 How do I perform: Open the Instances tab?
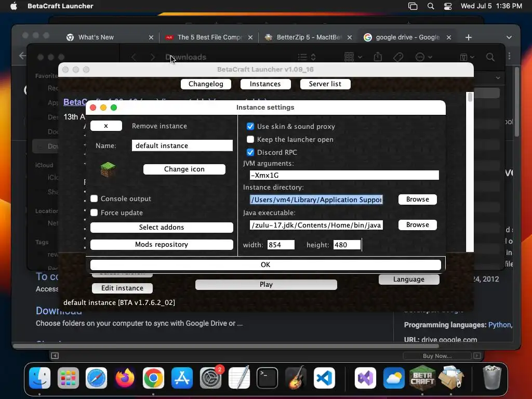click(x=265, y=84)
